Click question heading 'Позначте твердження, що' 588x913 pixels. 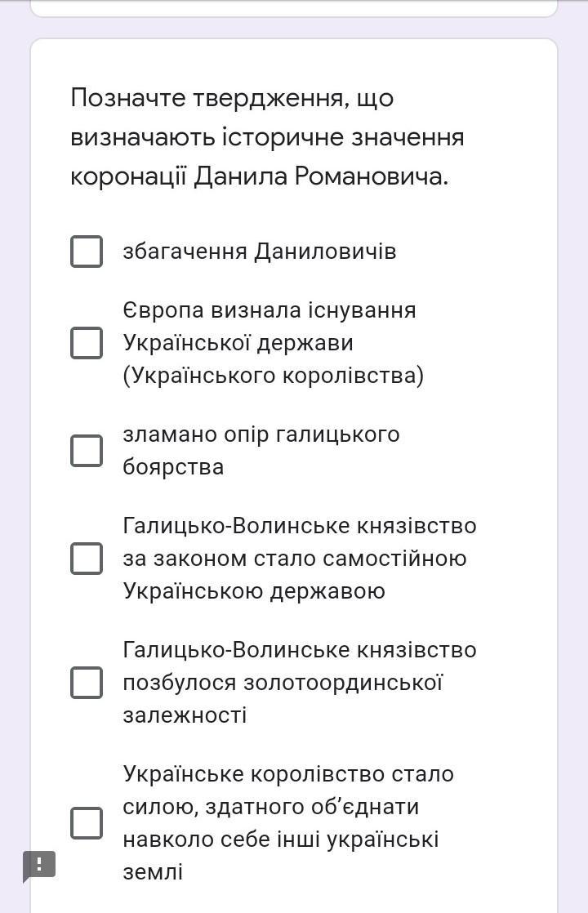[232, 98]
